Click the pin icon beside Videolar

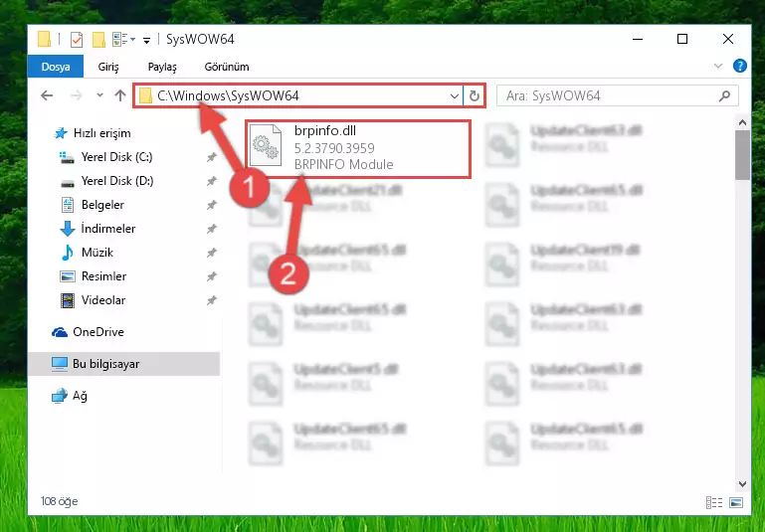pyautogui.click(x=211, y=301)
